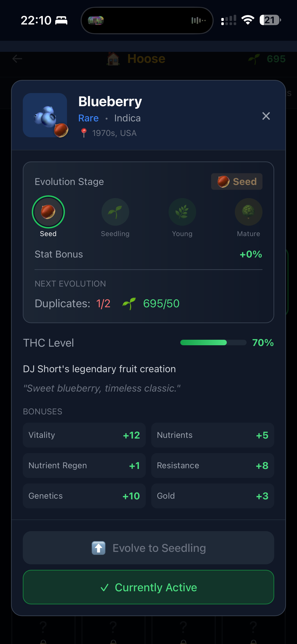
Task: Select the Indica type label
Action: [127, 118]
